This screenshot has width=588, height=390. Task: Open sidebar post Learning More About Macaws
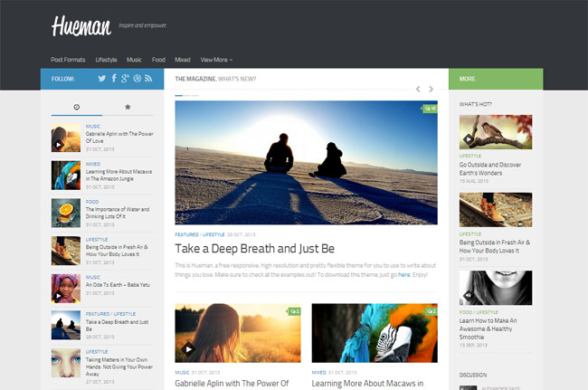click(x=119, y=176)
